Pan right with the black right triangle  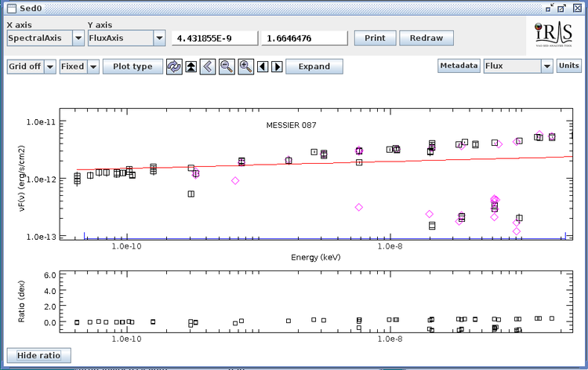[x=277, y=67]
